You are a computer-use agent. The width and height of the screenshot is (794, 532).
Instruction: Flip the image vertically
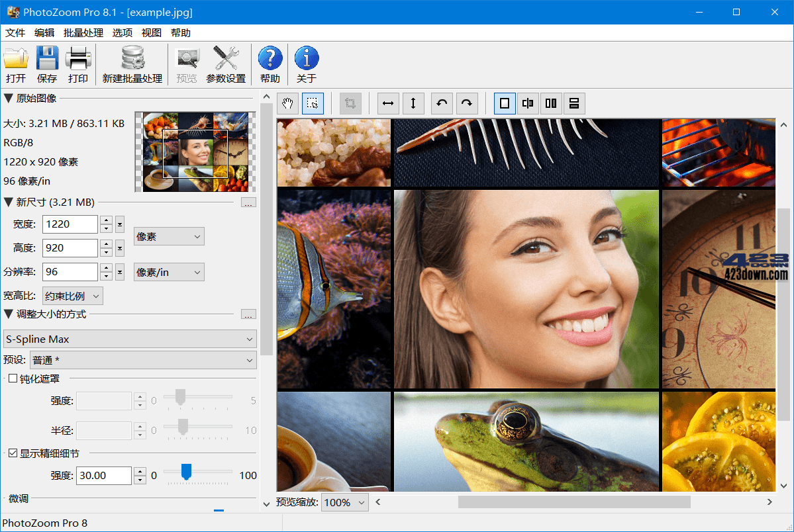(413, 103)
